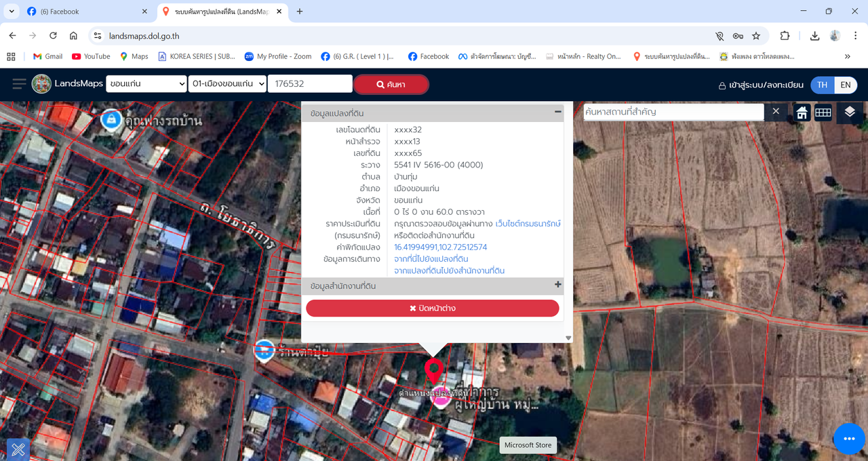Open the ขอนแก่น province dropdown
This screenshot has width=868, height=461.
146,84
